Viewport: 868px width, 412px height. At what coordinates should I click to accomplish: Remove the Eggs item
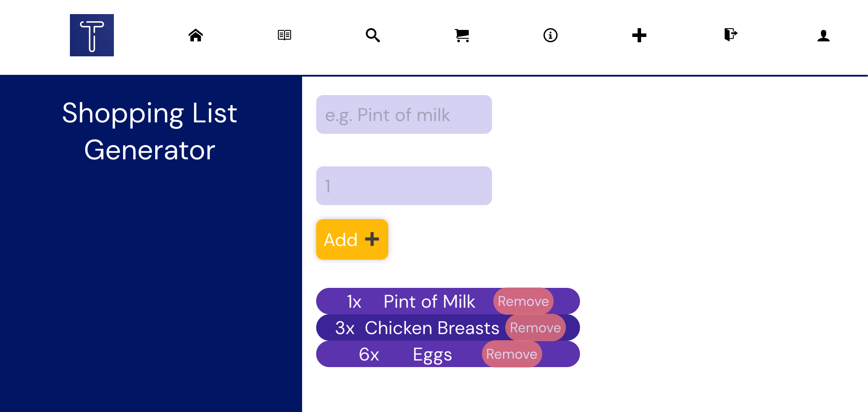(x=512, y=354)
